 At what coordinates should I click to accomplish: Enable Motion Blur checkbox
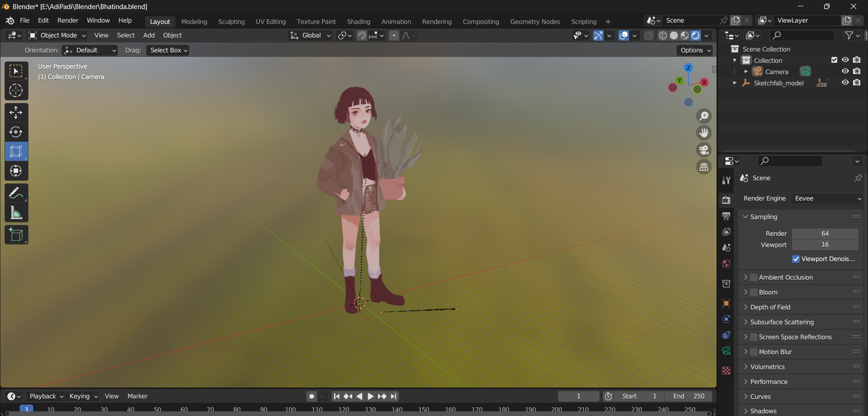click(x=754, y=352)
